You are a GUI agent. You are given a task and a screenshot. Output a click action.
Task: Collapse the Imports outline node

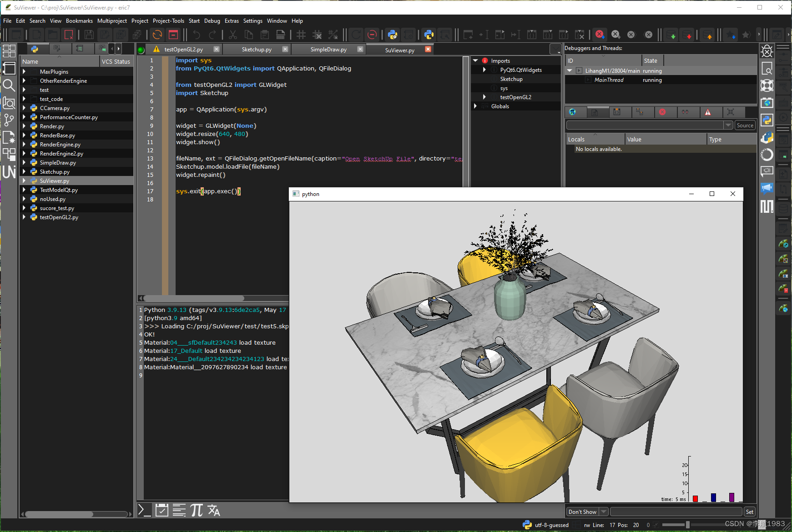475,60
